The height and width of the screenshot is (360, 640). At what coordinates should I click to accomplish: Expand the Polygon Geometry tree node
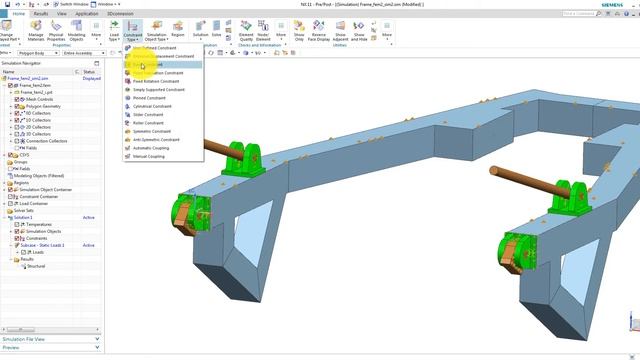pos(11,106)
